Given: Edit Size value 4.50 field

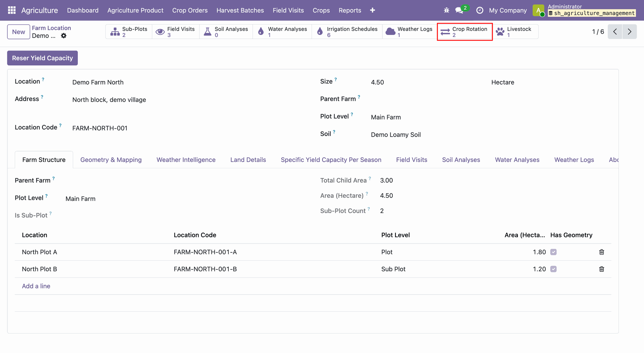Looking at the screenshot, I should tap(428, 82).
